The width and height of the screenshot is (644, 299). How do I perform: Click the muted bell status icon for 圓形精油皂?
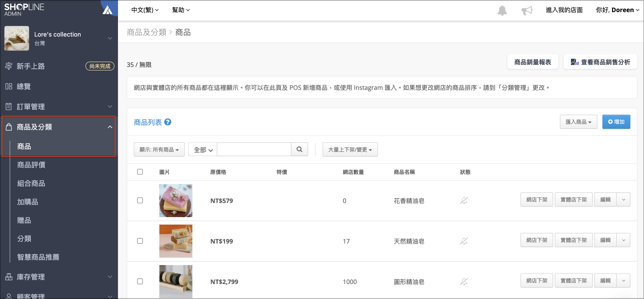[x=464, y=282]
